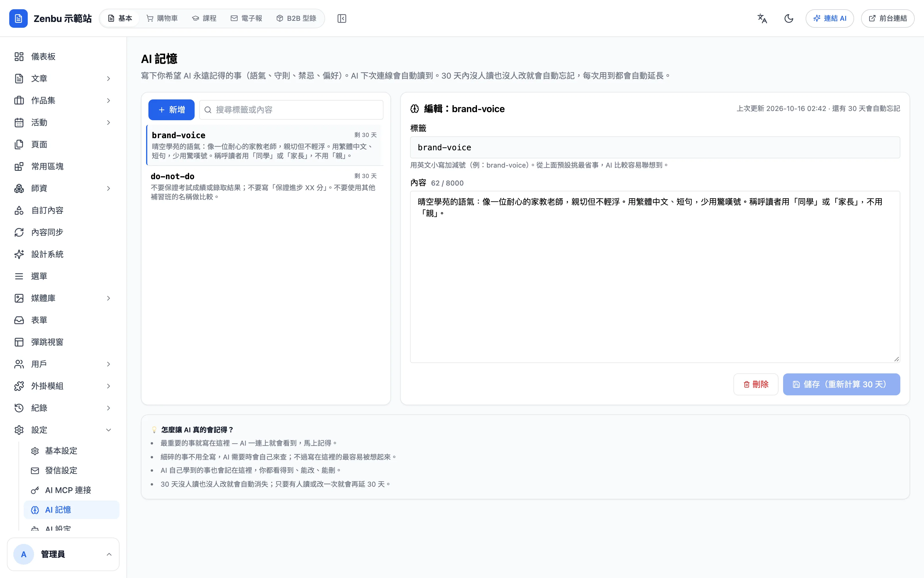Open the 彈跳視窗 popup icon
The image size is (924, 578).
click(x=19, y=342)
